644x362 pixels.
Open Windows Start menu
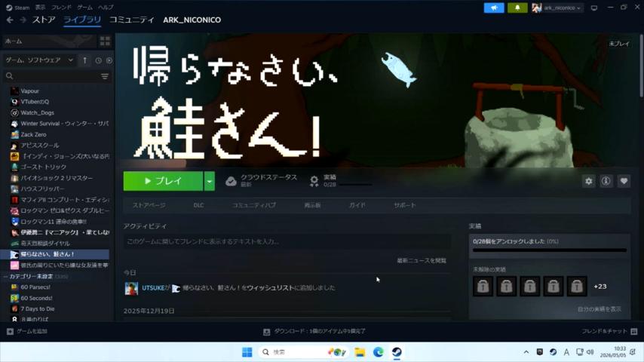pos(247,352)
